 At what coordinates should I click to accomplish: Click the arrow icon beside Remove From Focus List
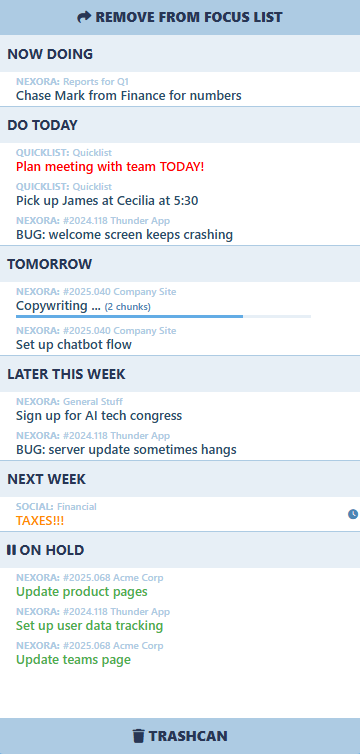[84, 18]
